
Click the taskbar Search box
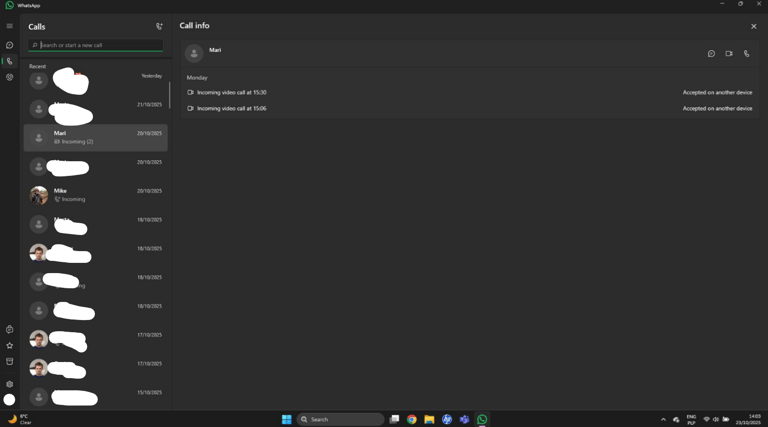340,419
